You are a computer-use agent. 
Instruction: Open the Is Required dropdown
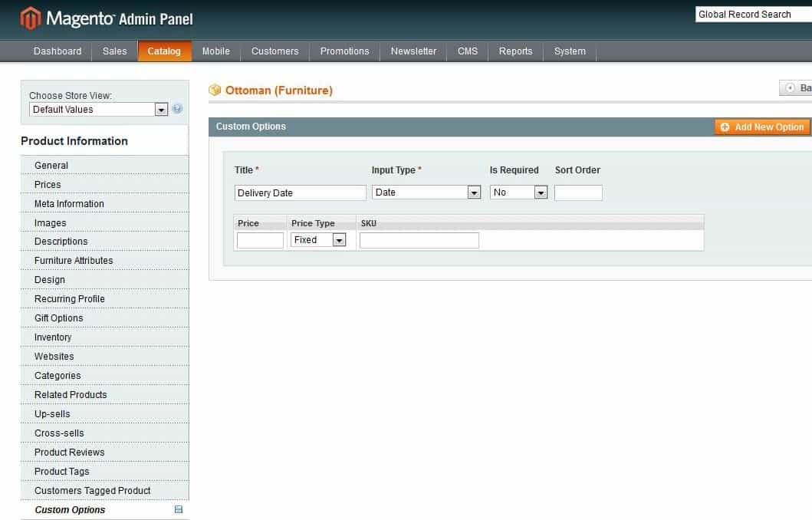coord(518,193)
